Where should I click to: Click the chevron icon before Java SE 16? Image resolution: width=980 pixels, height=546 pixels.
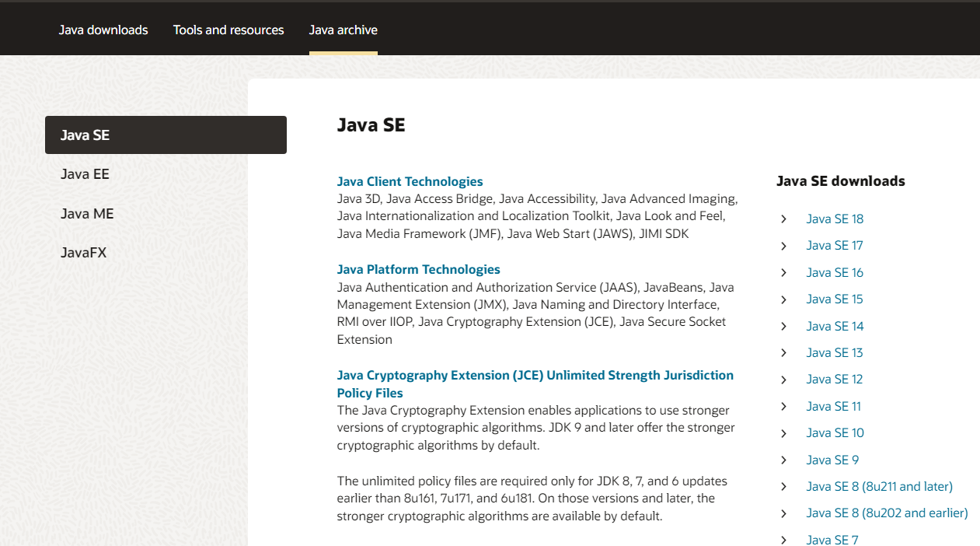[x=784, y=273]
